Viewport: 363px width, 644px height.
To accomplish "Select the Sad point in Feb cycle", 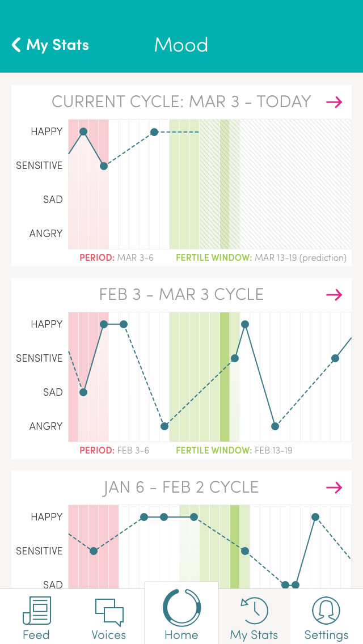I will [x=83, y=392].
